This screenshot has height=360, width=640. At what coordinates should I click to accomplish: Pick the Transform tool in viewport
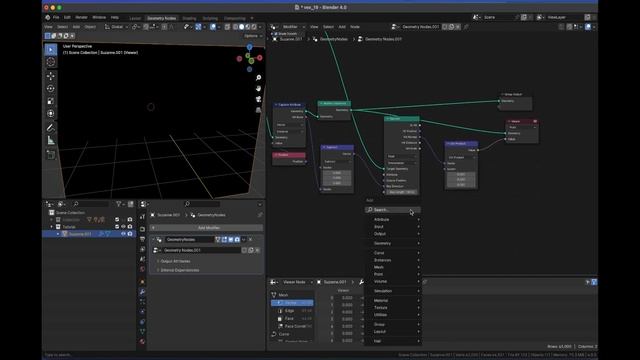click(x=51, y=113)
